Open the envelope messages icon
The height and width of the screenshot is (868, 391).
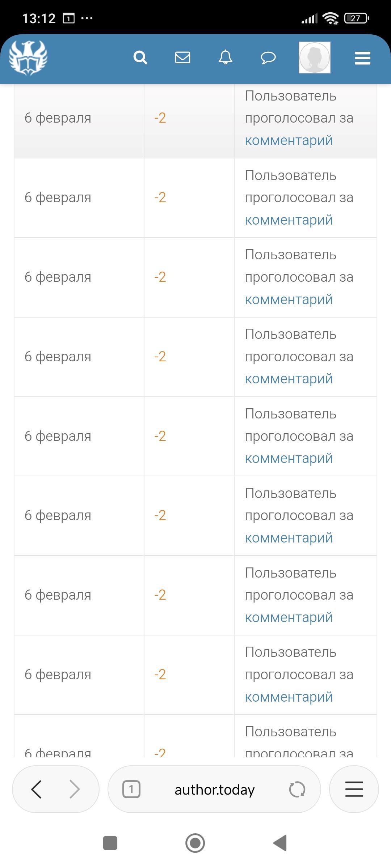(182, 58)
